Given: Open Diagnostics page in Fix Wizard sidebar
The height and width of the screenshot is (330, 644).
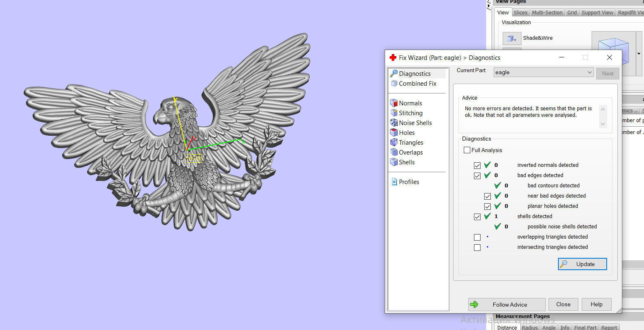Looking at the screenshot, I should coord(417,73).
